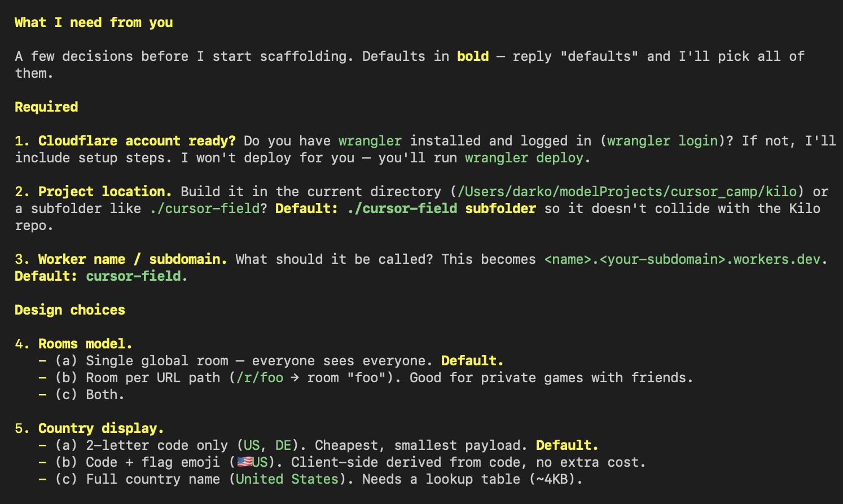This screenshot has width=843, height=504.
Task: Click the 'Design choices' section heading
Action: (70, 310)
